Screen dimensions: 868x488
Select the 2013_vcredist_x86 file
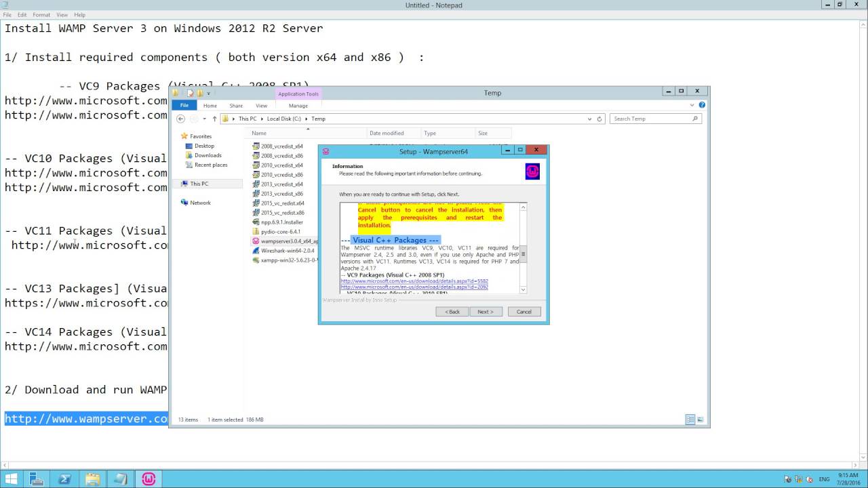[281, 194]
